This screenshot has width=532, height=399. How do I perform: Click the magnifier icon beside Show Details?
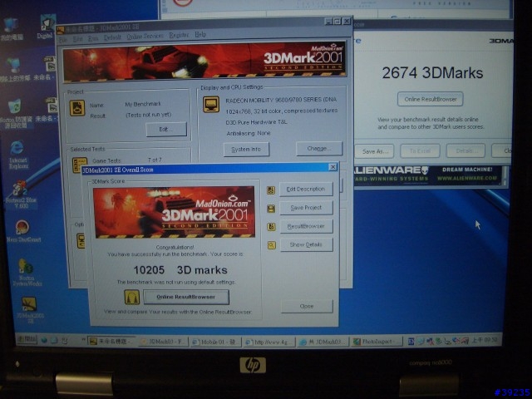(272, 244)
